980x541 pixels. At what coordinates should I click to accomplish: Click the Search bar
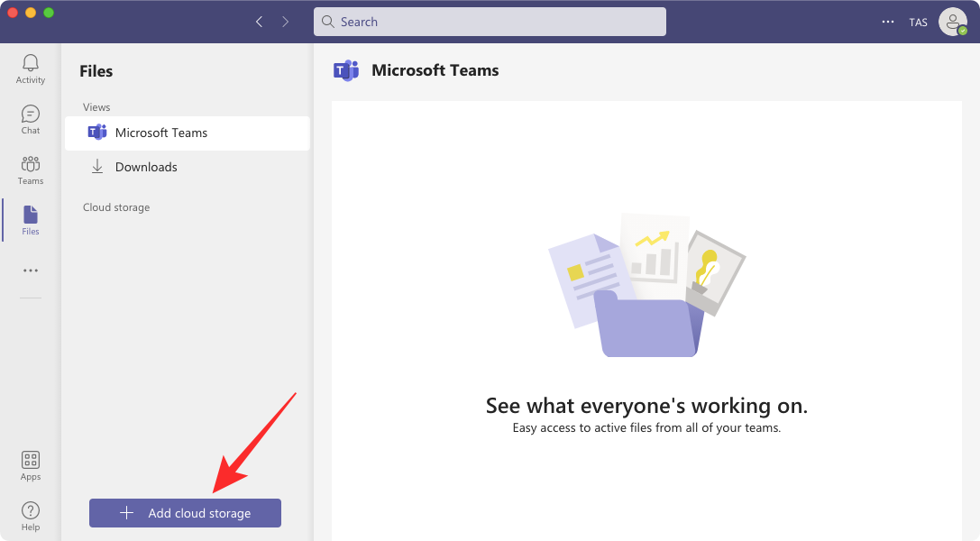pos(490,21)
